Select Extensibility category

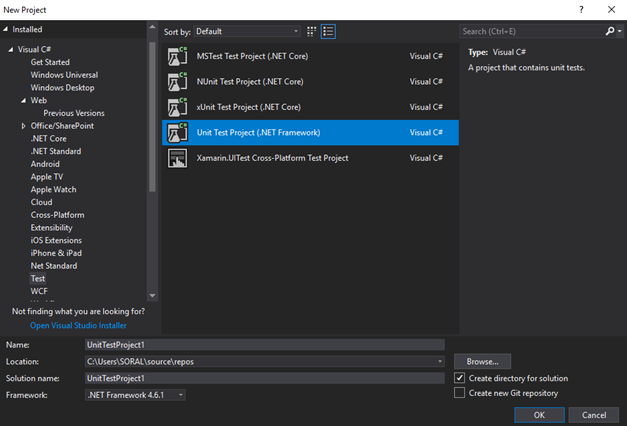point(52,228)
